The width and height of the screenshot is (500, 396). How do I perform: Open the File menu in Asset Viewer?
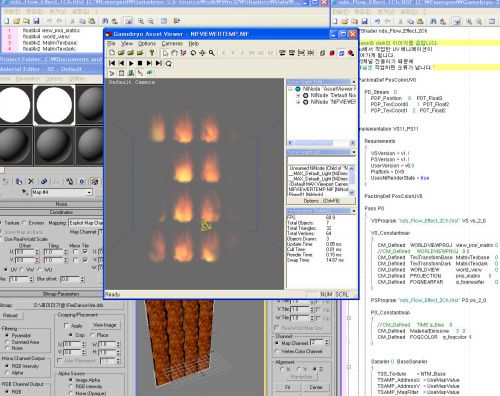[111, 44]
